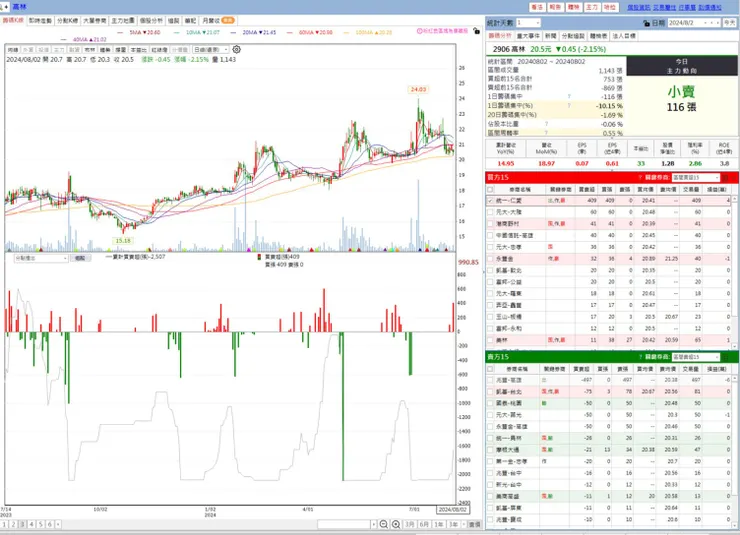Uncheck the 統一-仁愛 buyer row checkbox
This screenshot has width=740, height=535.
click(x=490, y=201)
